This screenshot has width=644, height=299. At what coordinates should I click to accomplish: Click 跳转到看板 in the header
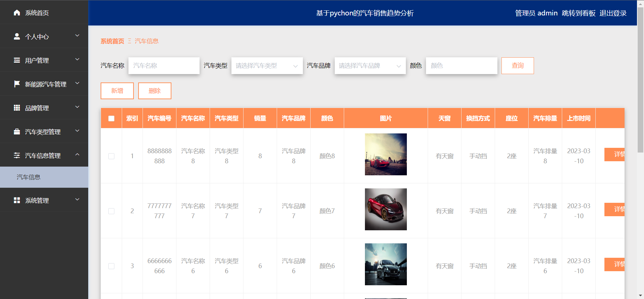coord(579,13)
